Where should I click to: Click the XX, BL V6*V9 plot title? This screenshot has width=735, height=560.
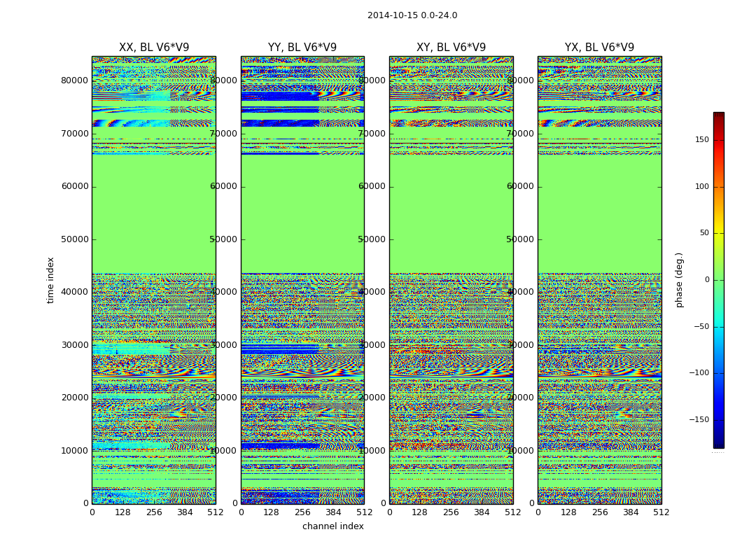pyautogui.click(x=153, y=48)
